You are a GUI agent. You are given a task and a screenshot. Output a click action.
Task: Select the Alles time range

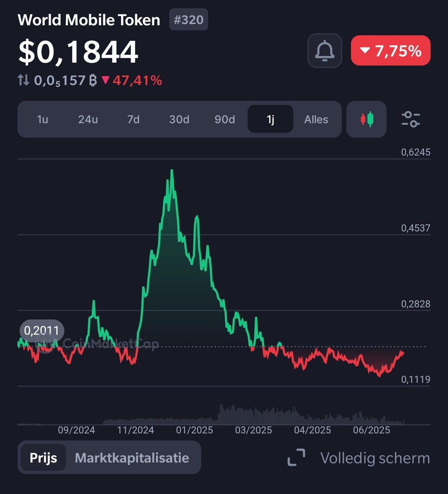pos(316,119)
